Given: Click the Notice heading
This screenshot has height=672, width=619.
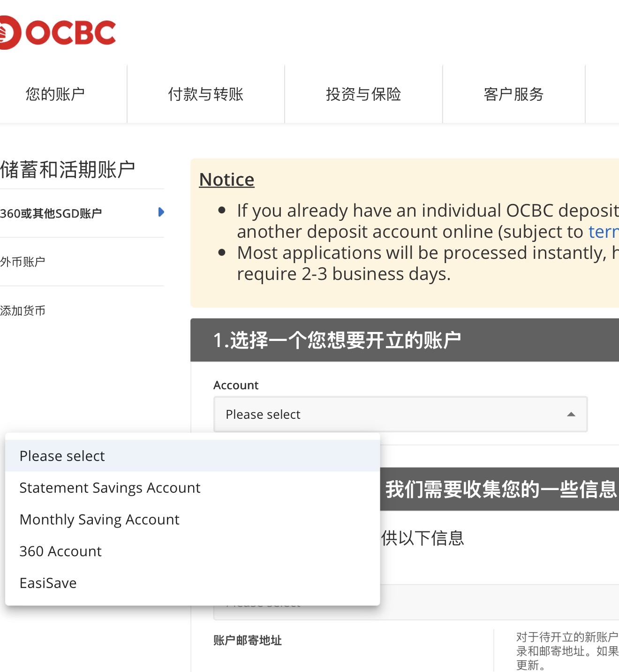Looking at the screenshot, I should click(x=227, y=180).
